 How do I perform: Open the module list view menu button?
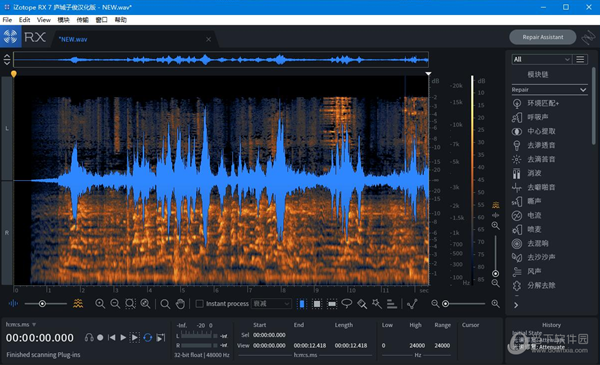[580, 59]
